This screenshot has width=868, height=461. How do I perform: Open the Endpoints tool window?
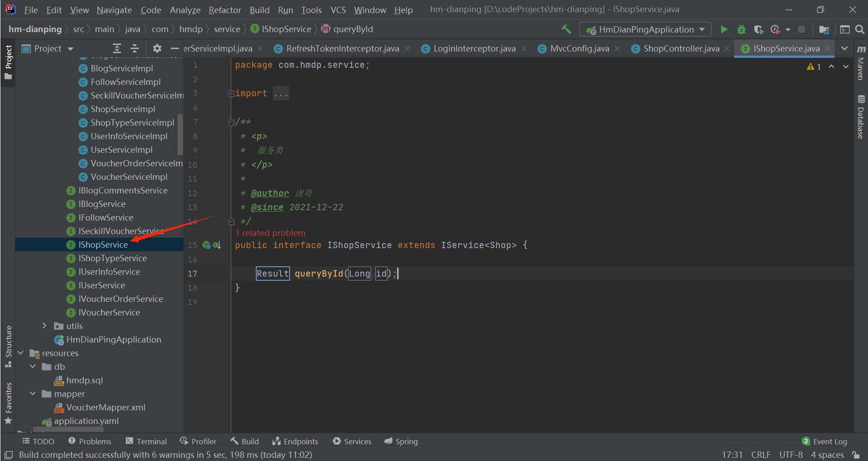coord(295,442)
